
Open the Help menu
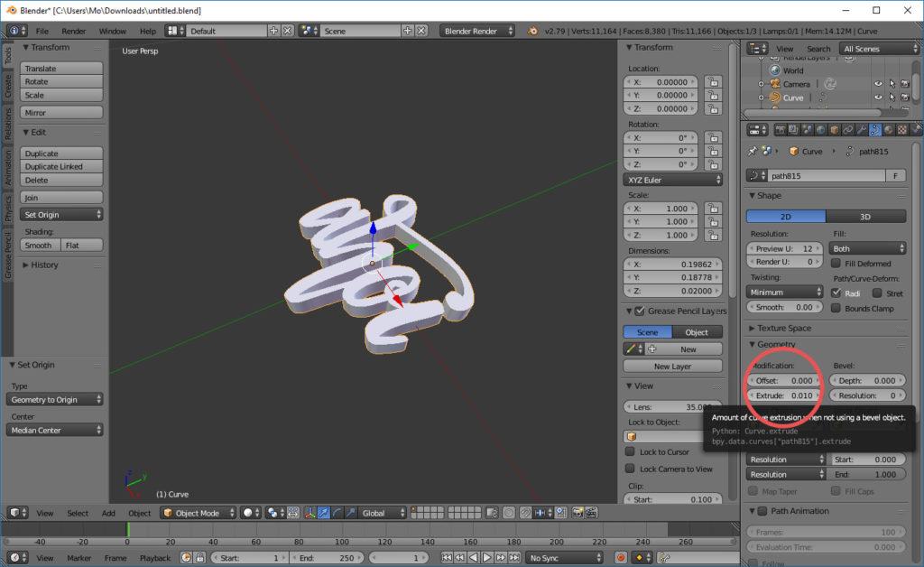(148, 31)
